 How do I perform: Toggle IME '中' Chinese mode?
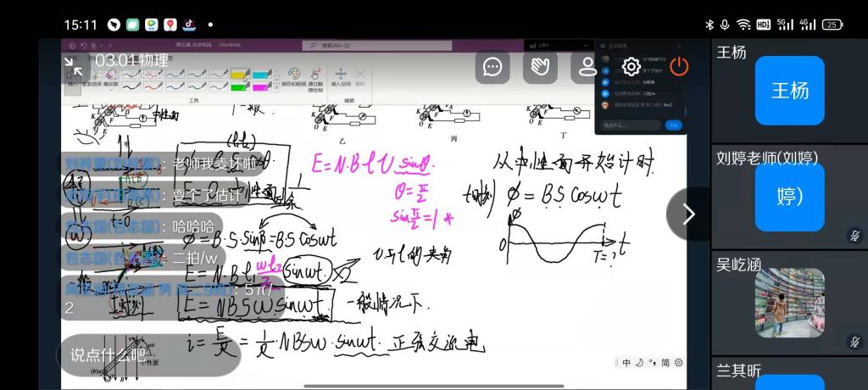click(626, 363)
